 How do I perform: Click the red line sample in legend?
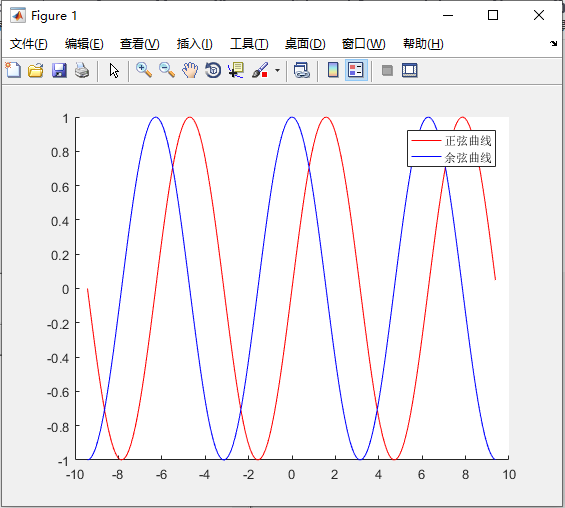(426, 141)
